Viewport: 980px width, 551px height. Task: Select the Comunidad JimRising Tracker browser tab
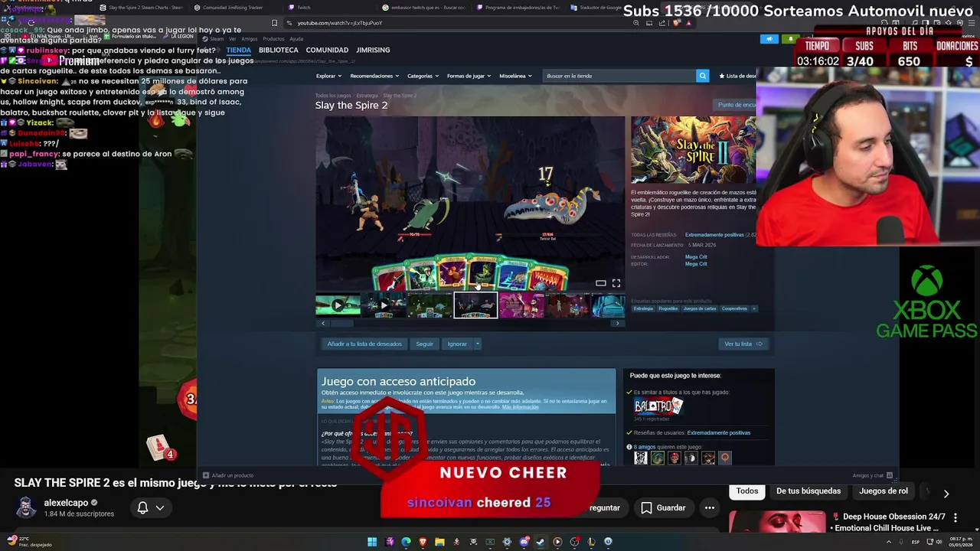pyautogui.click(x=234, y=8)
